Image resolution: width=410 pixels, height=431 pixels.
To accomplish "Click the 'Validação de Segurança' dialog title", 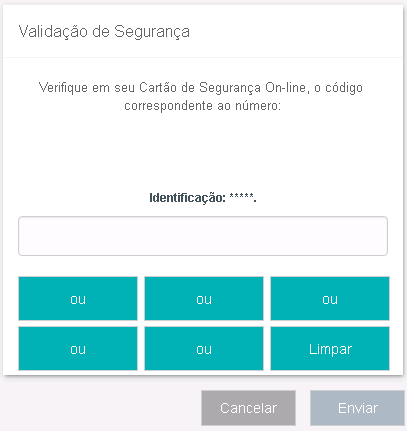I will pos(104,32).
